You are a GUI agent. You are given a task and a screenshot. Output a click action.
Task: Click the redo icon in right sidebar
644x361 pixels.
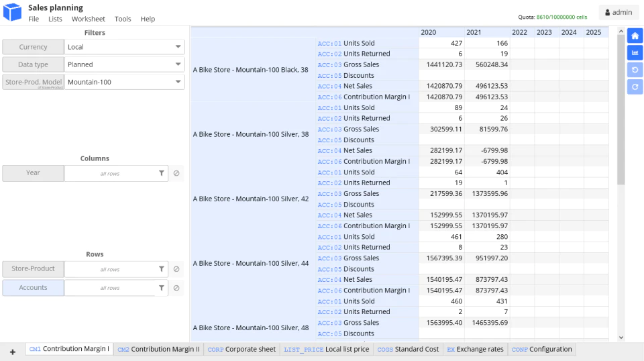tap(635, 87)
